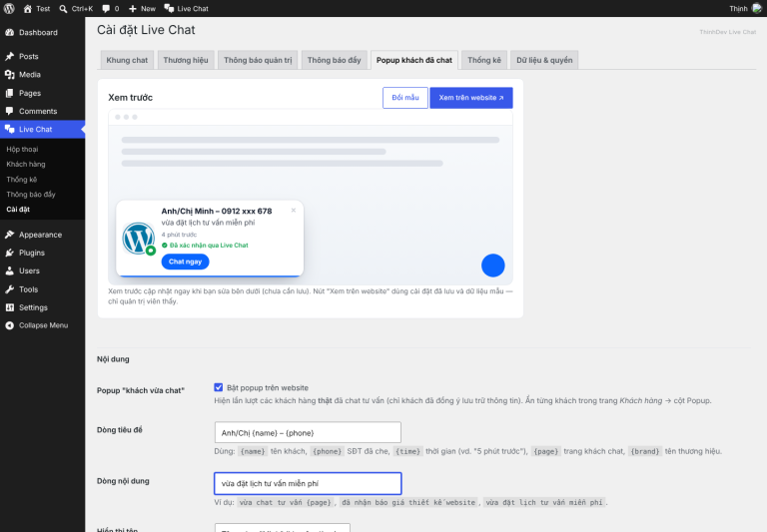Open the Ctrl+K search command
Screen dimensions: 767x532
(x=76, y=8)
